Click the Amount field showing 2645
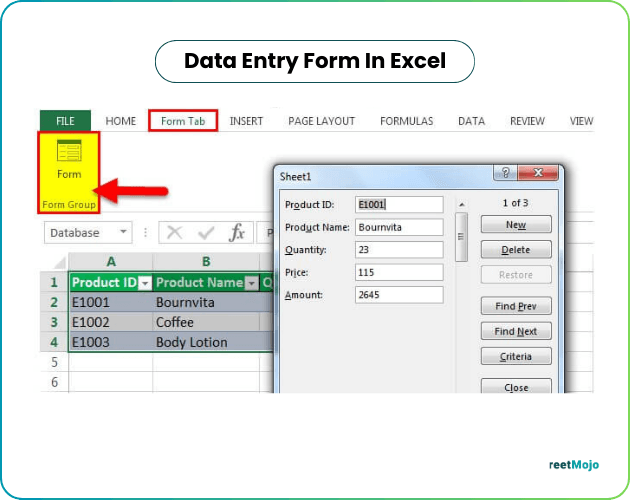Image resolution: width=630 pixels, height=500 pixels. click(399, 295)
